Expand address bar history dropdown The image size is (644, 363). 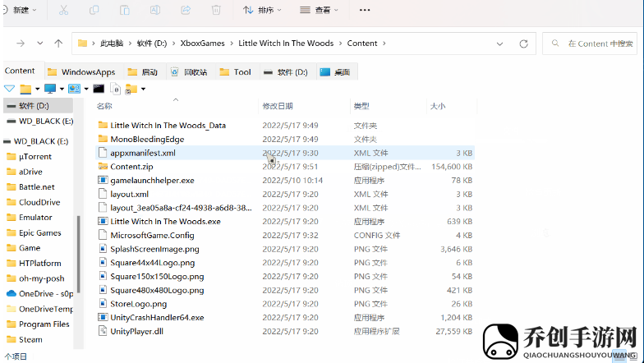[x=499, y=44]
